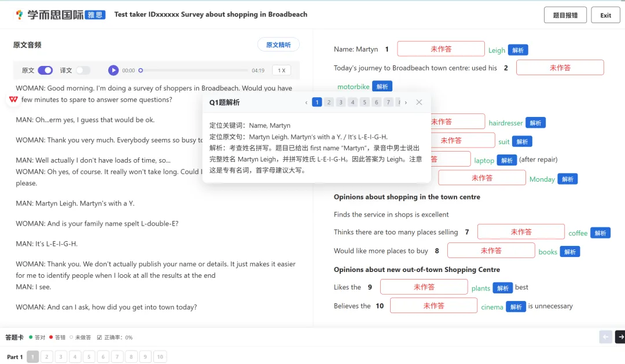Play the original audio recording

click(113, 70)
